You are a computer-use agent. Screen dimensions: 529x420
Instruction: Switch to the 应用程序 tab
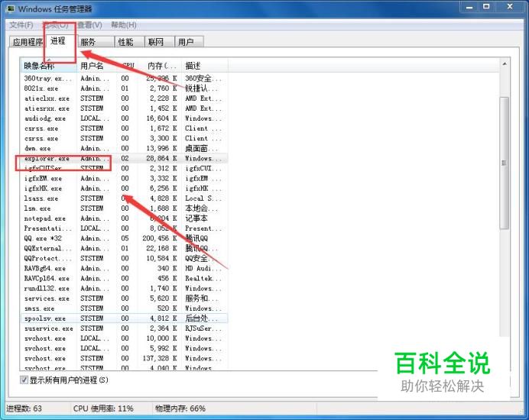click(28, 42)
